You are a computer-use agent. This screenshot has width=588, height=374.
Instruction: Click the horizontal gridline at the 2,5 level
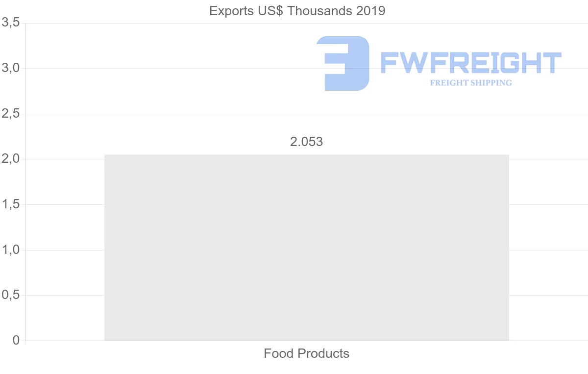[x=196, y=114]
